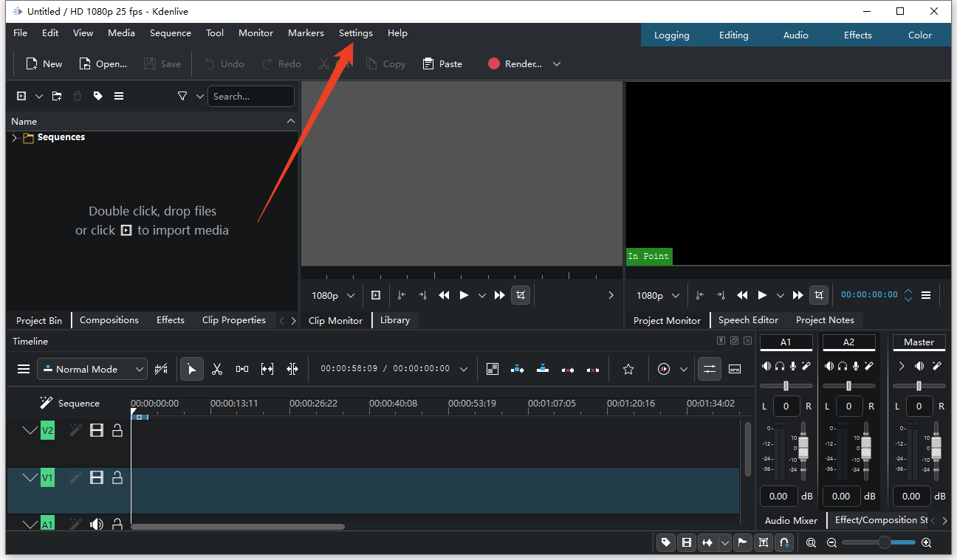Click the bin Search input field
This screenshot has width=957, height=560.
point(250,96)
